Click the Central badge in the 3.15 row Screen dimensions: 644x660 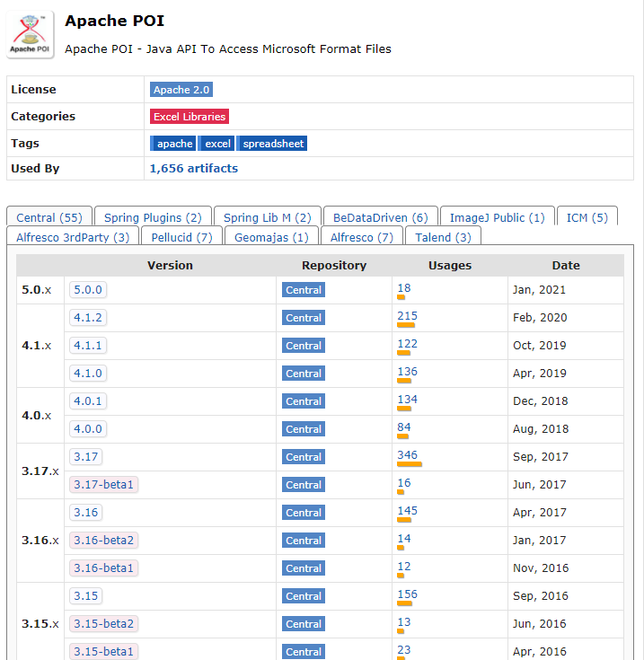pyautogui.click(x=303, y=596)
